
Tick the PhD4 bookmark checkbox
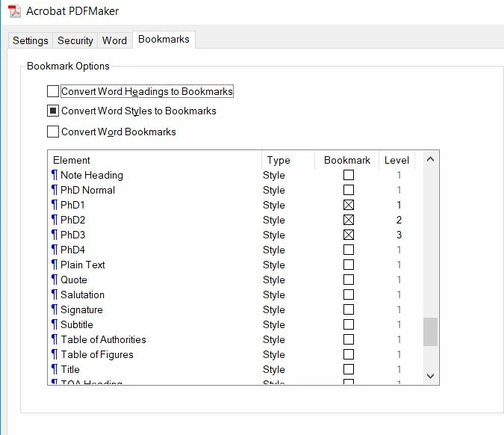349,250
